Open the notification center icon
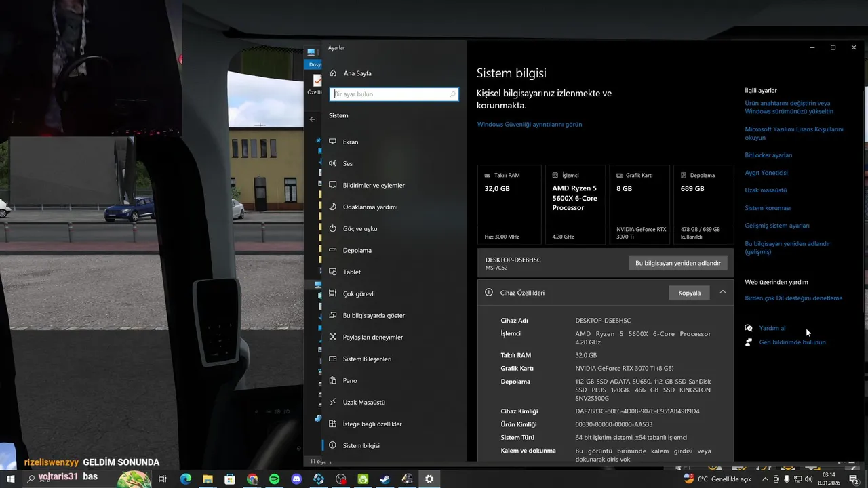The image size is (868, 488). [x=854, y=479]
